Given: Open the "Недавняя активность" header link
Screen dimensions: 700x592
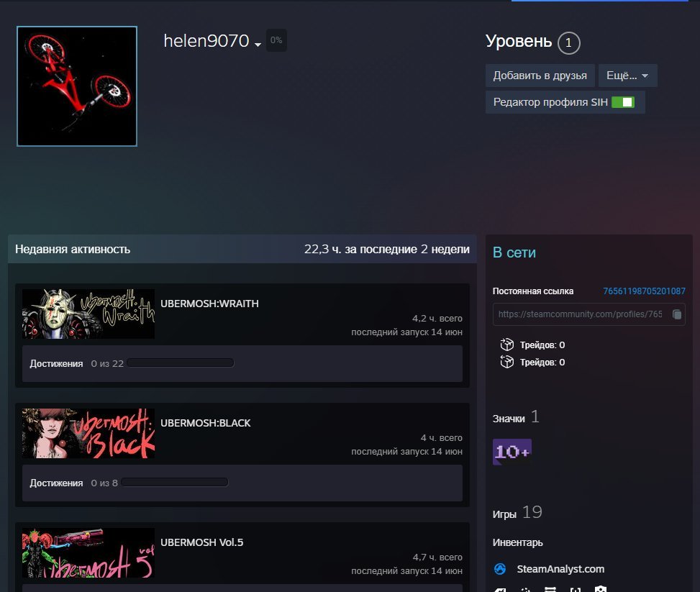Looking at the screenshot, I should [x=73, y=249].
